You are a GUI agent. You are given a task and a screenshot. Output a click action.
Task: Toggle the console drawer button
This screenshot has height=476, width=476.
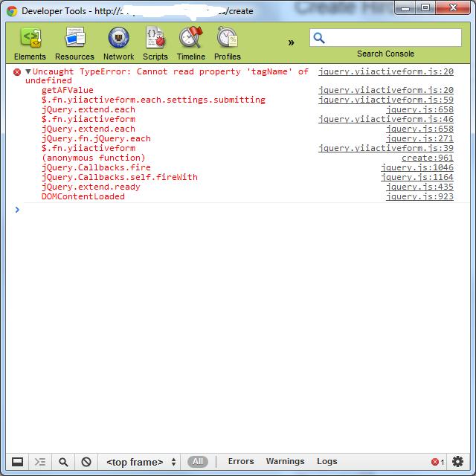click(x=41, y=462)
